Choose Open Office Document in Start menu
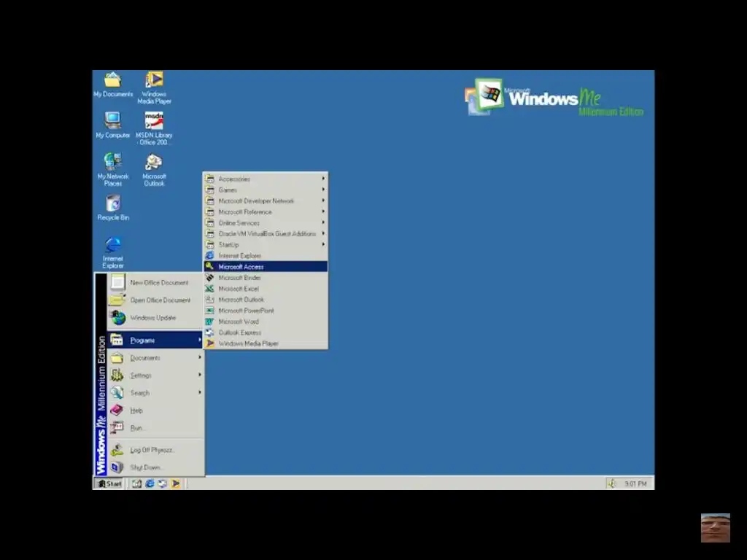Image resolution: width=747 pixels, height=560 pixels. (x=156, y=300)
